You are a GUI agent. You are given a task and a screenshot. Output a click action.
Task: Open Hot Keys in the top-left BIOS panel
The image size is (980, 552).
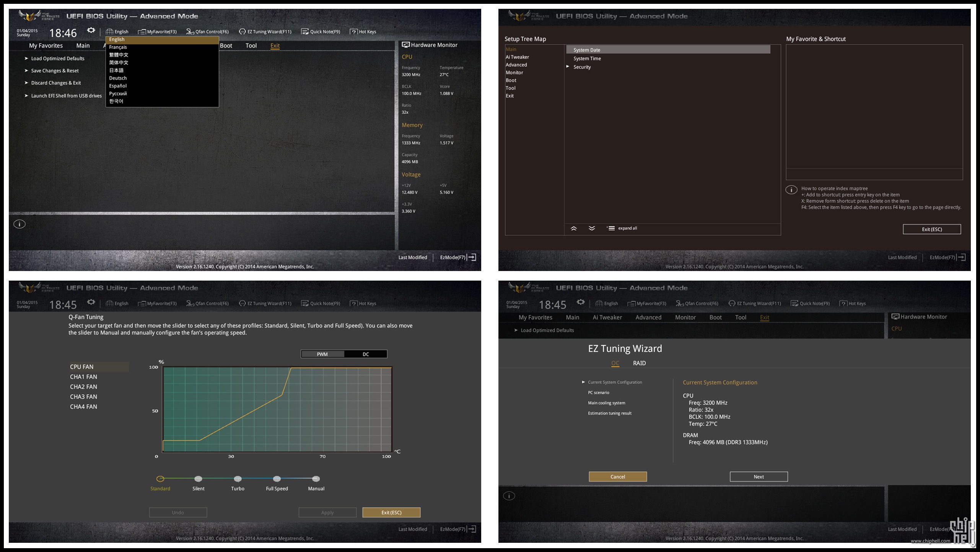coord(363,32)
